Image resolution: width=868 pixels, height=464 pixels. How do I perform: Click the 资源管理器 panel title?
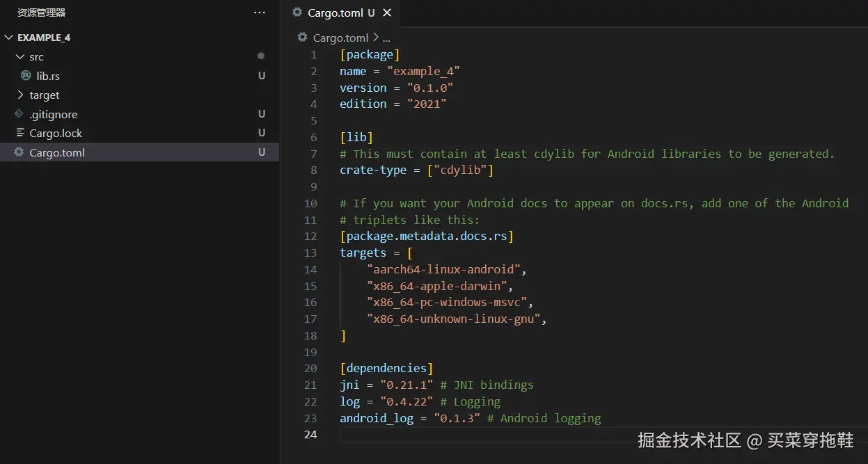click(41, 13)
